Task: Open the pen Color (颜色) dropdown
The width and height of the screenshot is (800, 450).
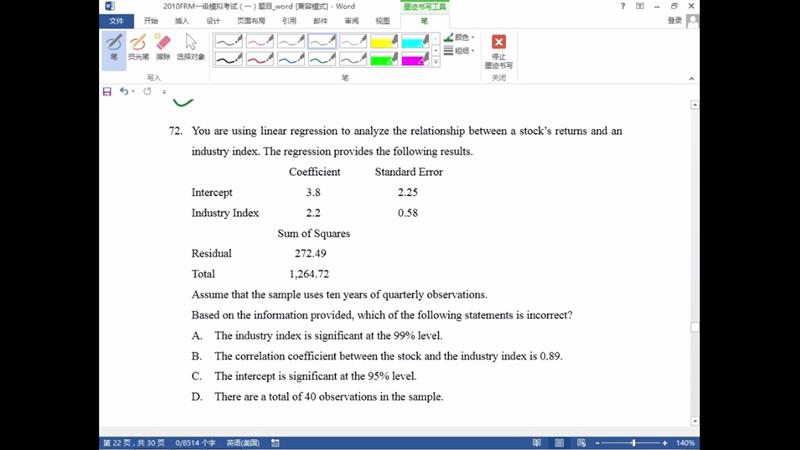Action: (x=459, y=37)
